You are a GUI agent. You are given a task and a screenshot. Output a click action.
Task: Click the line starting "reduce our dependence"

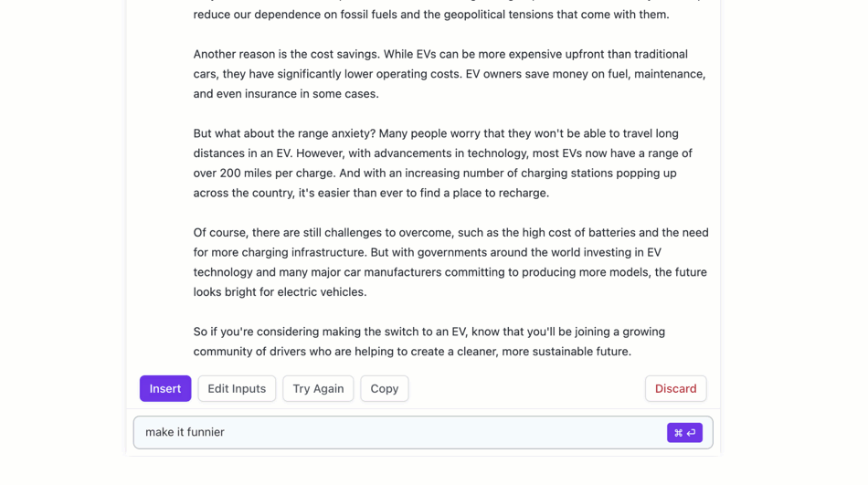point(431,15)
